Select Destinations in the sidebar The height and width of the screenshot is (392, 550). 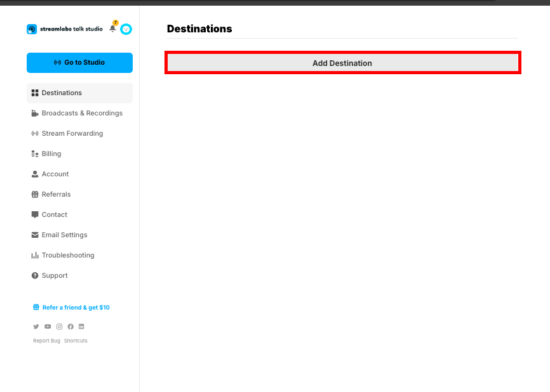pyautogui.click(x=62, y=93)
